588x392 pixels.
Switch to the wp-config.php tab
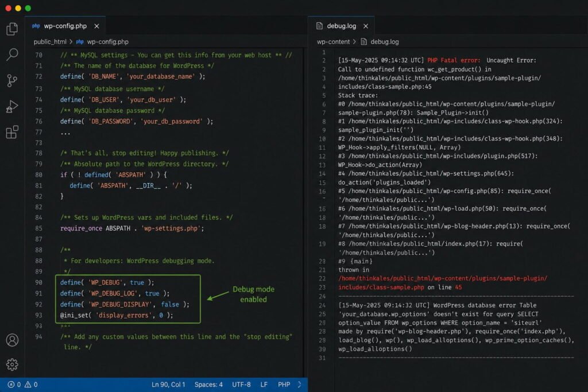pos(65,26)
